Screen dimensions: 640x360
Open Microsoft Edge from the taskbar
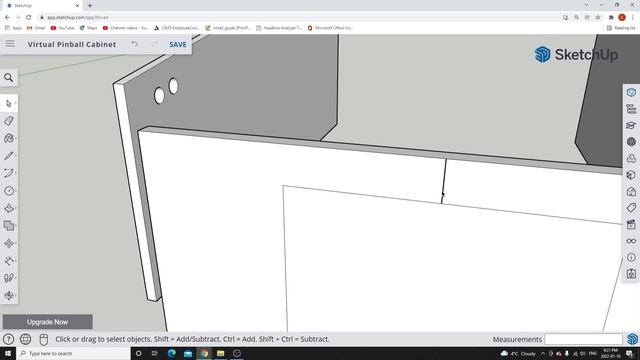(x=171, y=353)
